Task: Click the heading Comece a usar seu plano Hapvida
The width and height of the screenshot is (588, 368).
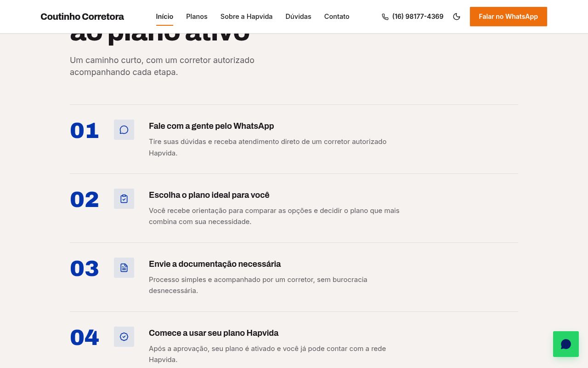Action: point(214,333)
